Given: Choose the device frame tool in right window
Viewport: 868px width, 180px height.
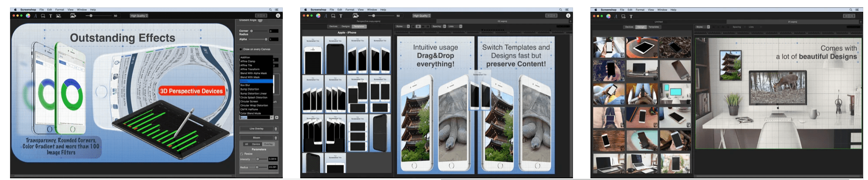Looking at the screenshot, I should [623, 16].
